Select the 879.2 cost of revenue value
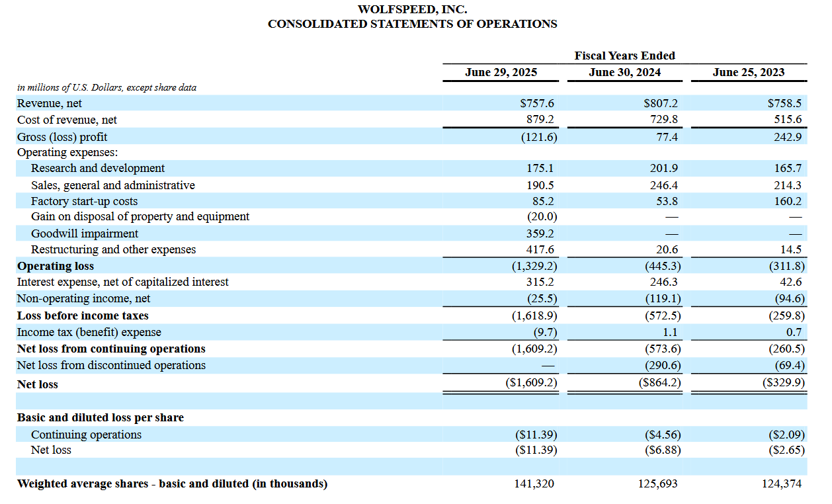The image size is (832, 504). 540,120
